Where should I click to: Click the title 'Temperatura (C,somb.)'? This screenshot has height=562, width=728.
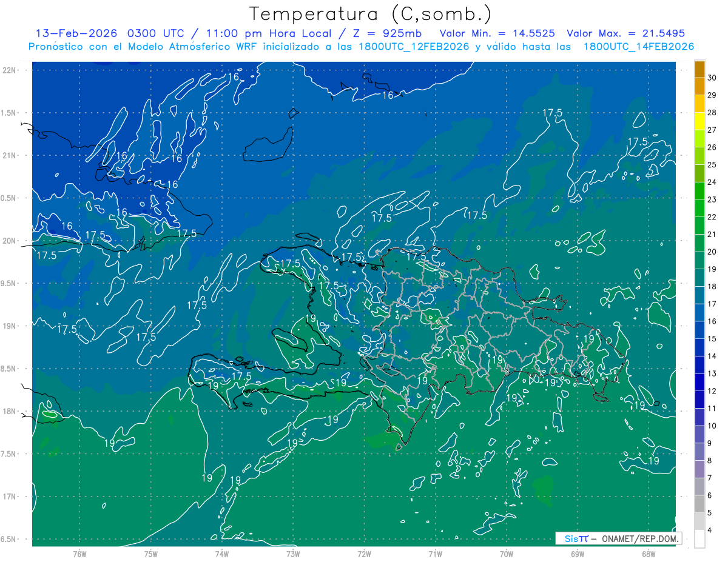coord(371,14)
